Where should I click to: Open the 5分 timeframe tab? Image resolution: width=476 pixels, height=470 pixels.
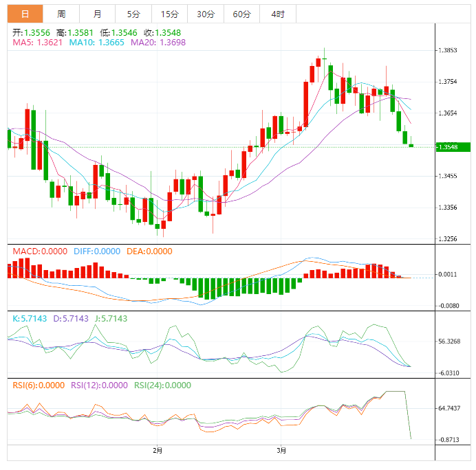tap(133, 14)
